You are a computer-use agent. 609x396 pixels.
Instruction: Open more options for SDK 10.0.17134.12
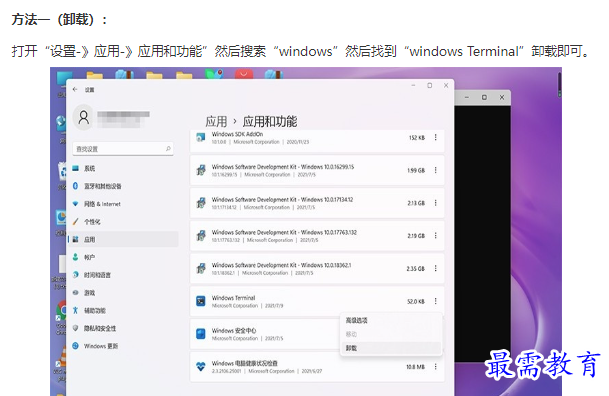pyautogui.click(x=435, y=203)
